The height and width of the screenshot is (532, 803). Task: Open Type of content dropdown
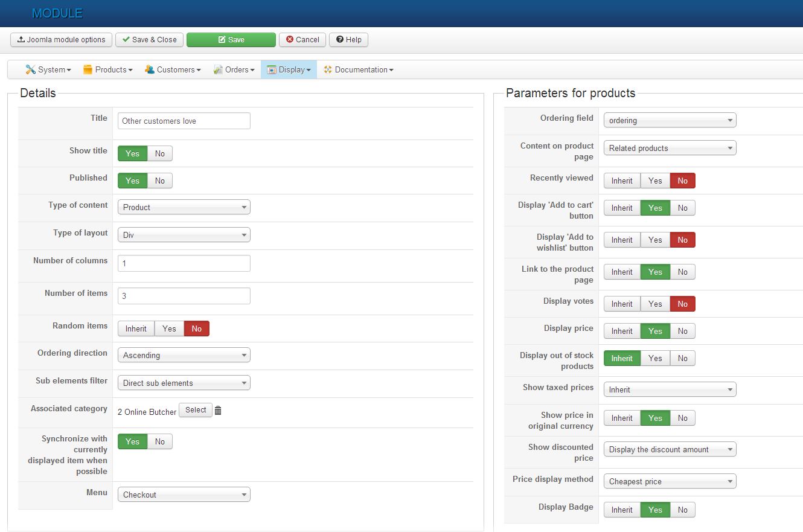click(x=184, y=207)
